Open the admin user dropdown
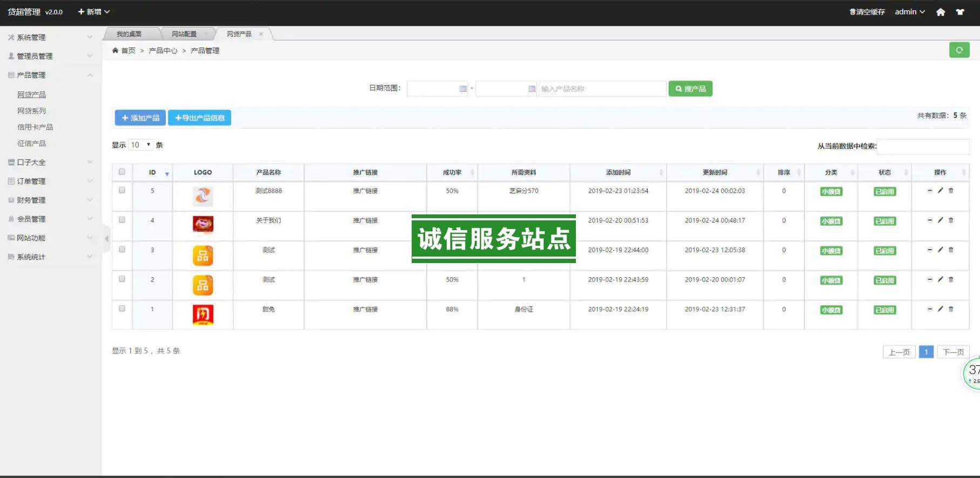 [x=910, y=12]
